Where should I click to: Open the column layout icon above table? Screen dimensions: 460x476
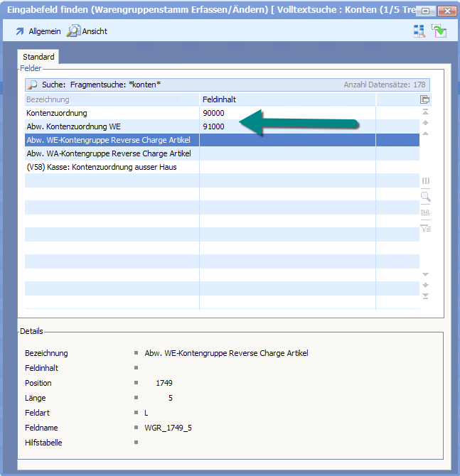tap(425, 99)
